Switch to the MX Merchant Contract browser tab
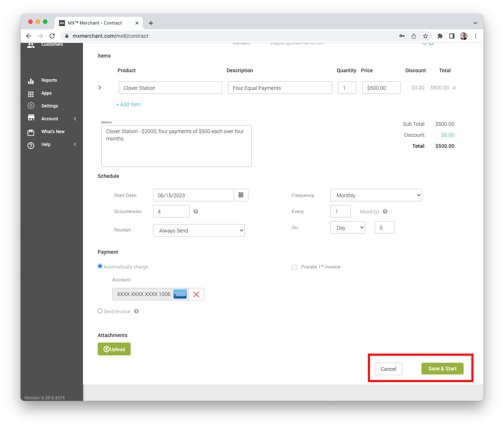The image size is (504, 428). (95, 23)
